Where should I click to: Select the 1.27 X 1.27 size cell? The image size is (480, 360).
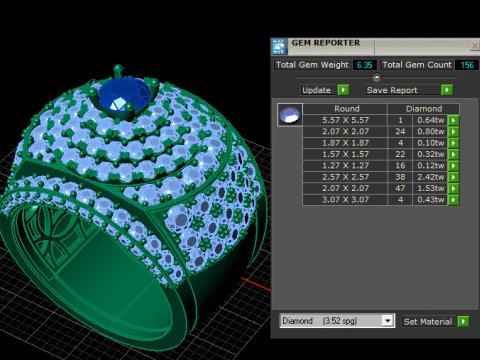click(345, 166)
